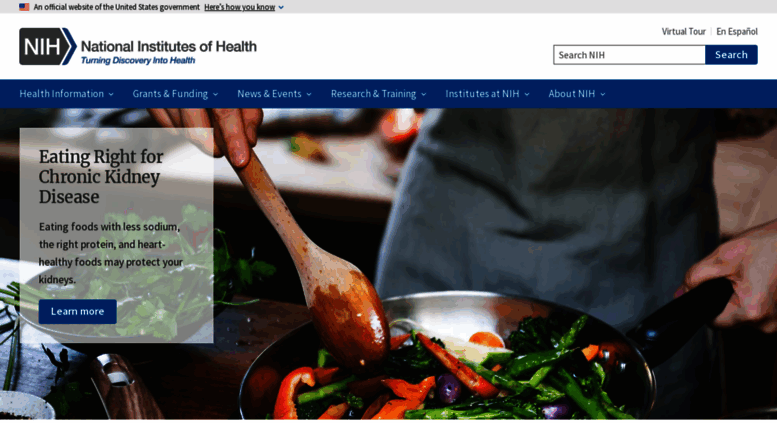
Task: Expand the Research & Training chevron arrow
Action: [424, 94]
